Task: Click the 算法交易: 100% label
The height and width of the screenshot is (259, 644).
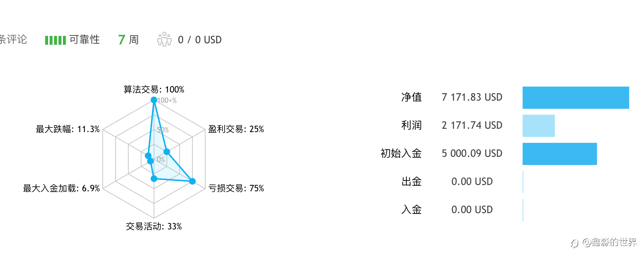Action: (x=154, y=90)
